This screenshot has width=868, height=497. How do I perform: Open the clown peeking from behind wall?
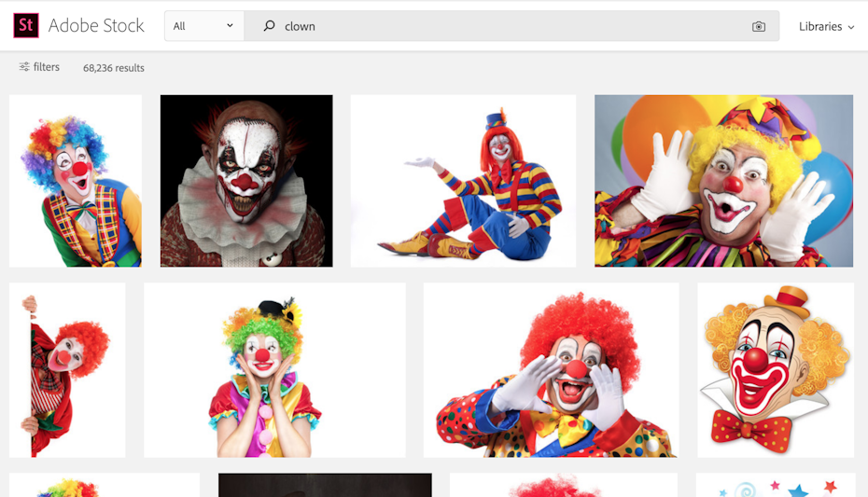tap(67, 370)
